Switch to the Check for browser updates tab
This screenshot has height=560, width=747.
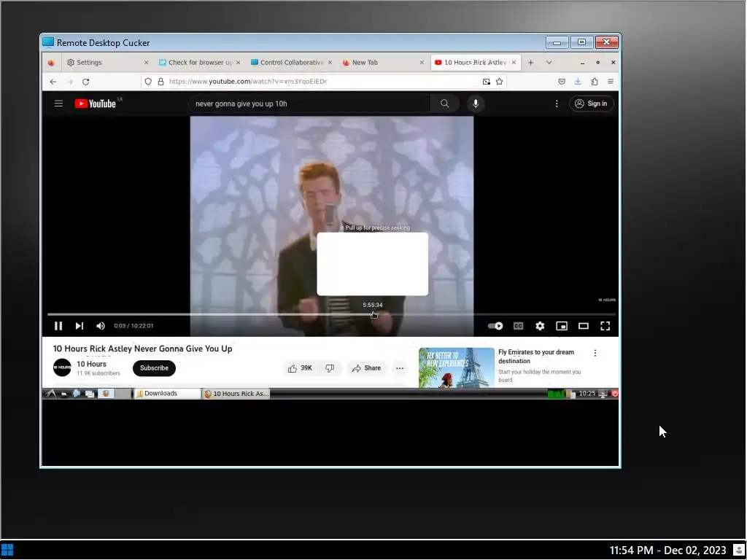click(x=199, y=63)
